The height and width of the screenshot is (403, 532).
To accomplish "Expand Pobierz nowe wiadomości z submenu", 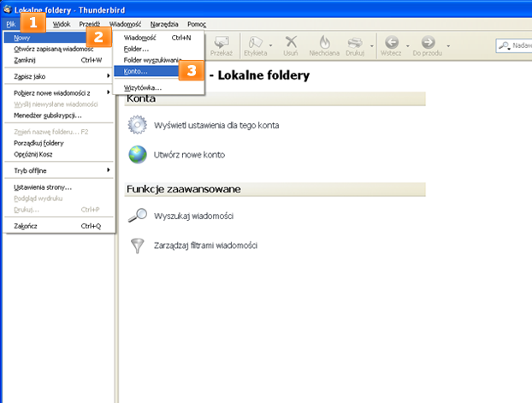I will click(59, 92).
